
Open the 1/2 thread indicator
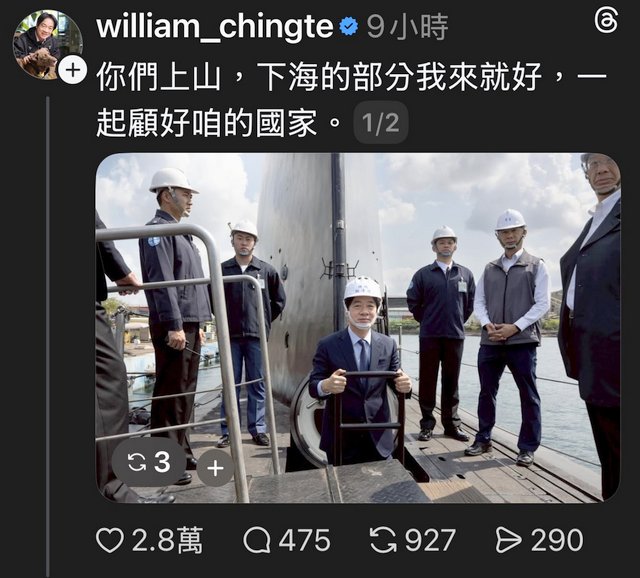click(x=381, y=122)
